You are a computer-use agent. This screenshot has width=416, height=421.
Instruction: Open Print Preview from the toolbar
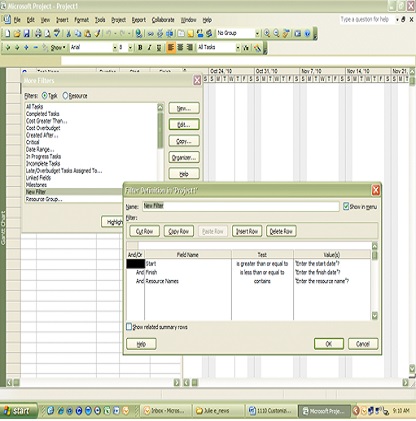pos(48,33)
